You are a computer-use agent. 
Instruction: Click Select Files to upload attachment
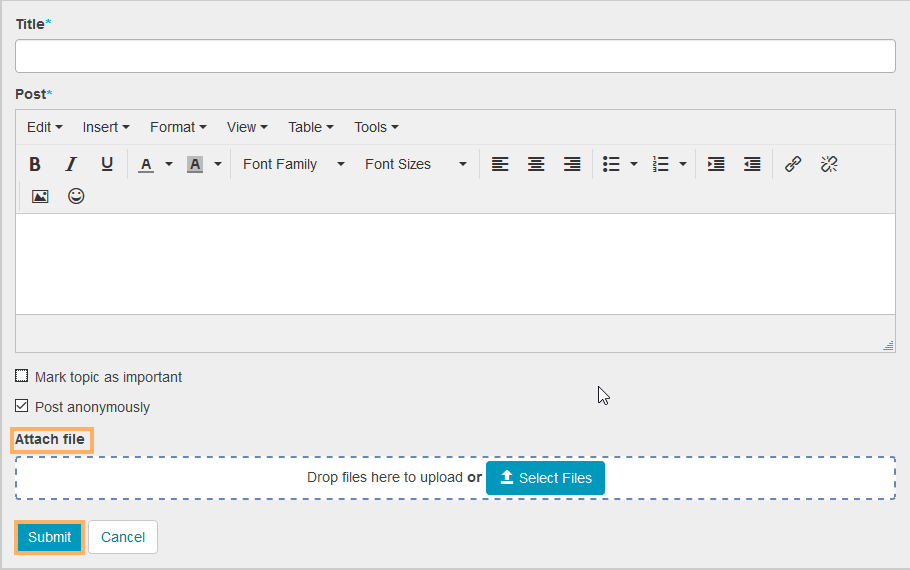(545, 478)
